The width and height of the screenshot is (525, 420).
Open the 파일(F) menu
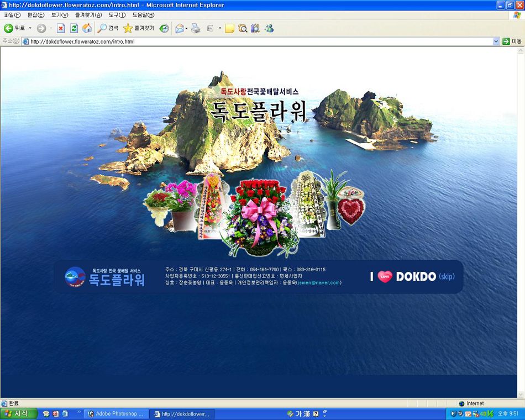click(x=12, y=15)
